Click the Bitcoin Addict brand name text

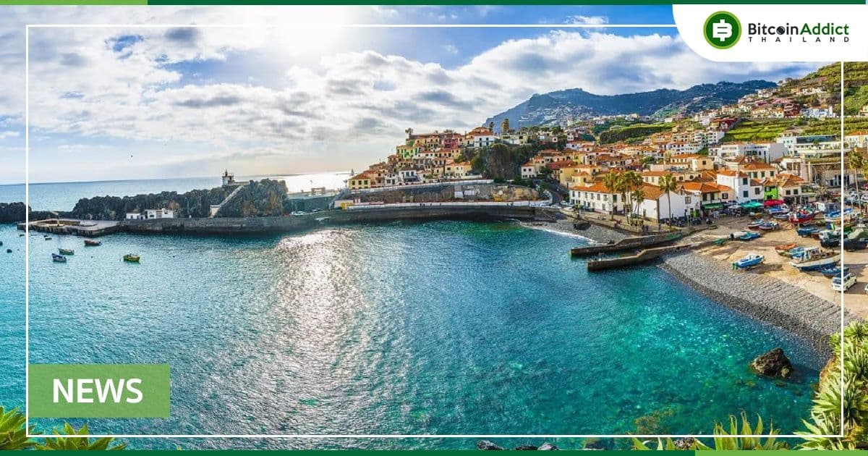tap(798, 28)
